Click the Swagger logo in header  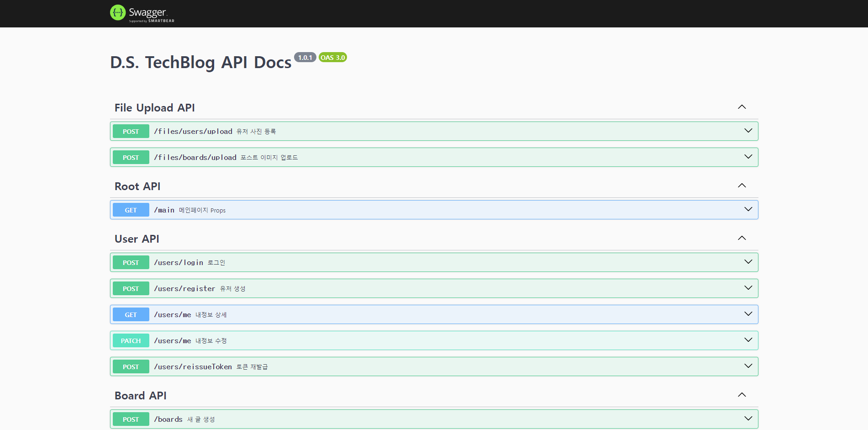pos(142,13)
